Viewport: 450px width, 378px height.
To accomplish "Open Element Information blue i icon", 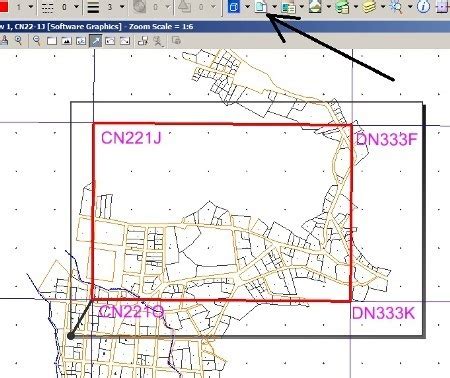I will click(x=423, y=7).
